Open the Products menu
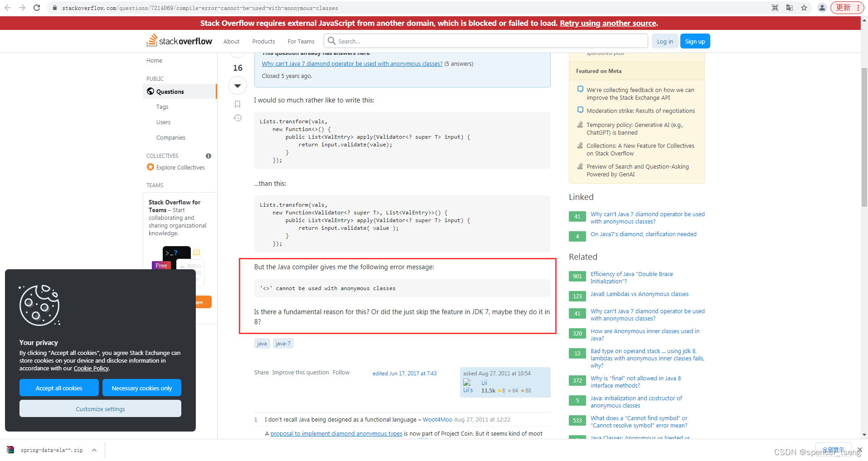Image resolution: width=868 pixels, height=461 pixels. point(263,41)
